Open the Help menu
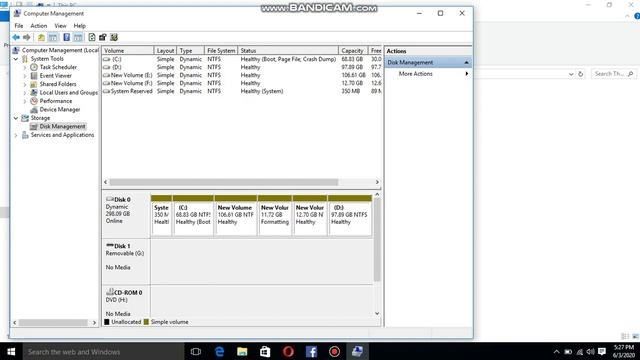The image size is (640, 360). 80,26
